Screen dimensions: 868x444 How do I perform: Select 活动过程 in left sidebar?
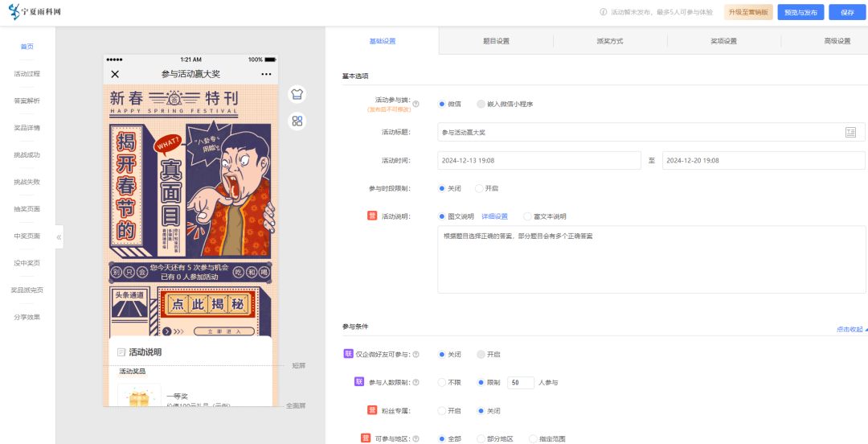tap(27, 74)
